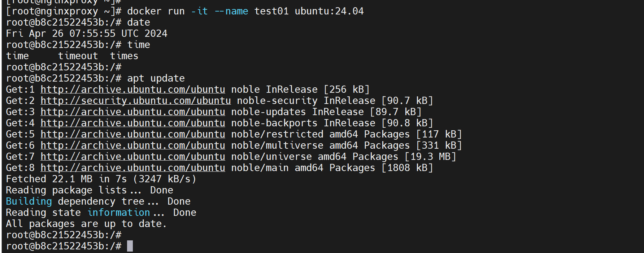Image resolution: width=644 pixels, height=253 pixels.
Task: Click the "apt update" command text
Action: pyautogui.click(x=156, y=78)
